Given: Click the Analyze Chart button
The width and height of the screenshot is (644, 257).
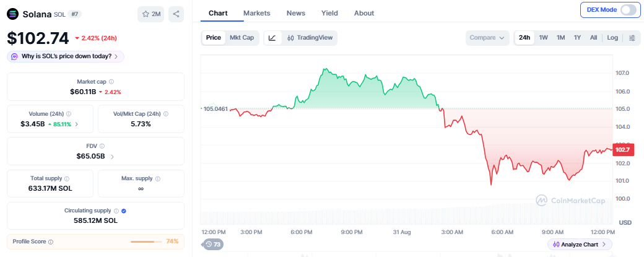Looking at the screenshot, I should [x=580, y=244].
